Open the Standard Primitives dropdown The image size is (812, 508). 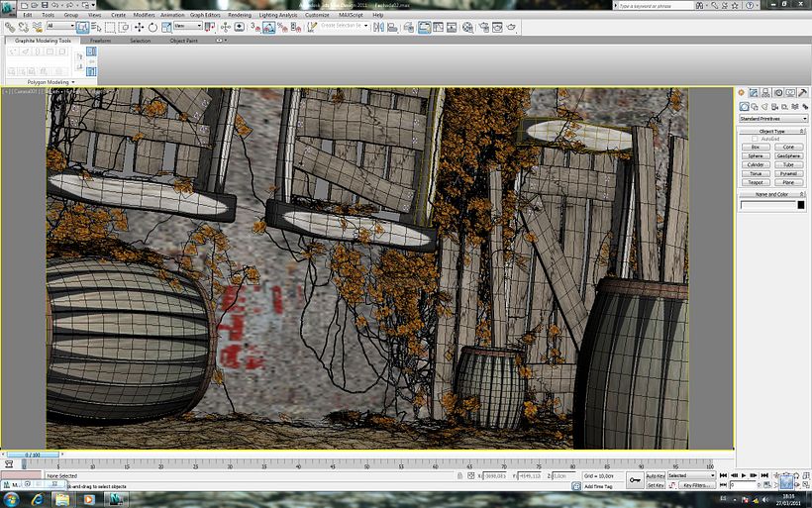pos(773,118)
